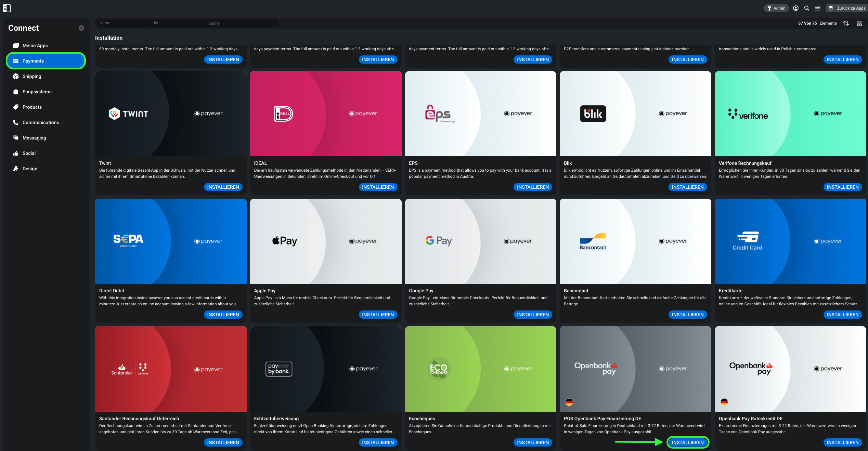The width and height of the screenshot is (868, 451).
Task: Install Openbank Pay Ratenkredit DE
Action: (843, 442)
